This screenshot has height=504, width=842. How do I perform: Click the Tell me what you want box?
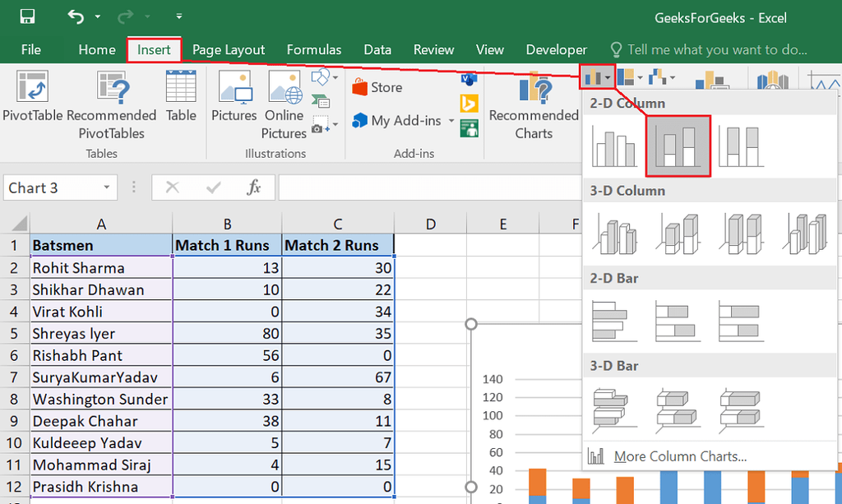click(x=709, y=50)
